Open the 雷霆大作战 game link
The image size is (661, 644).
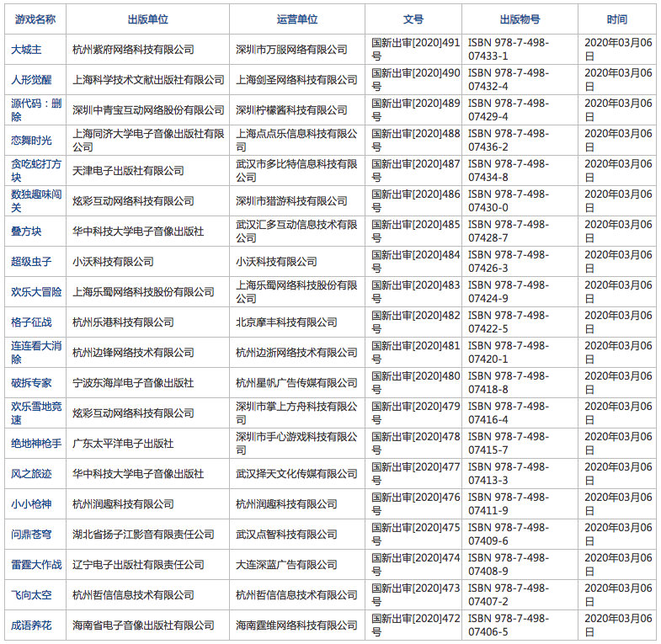[36, 565]
